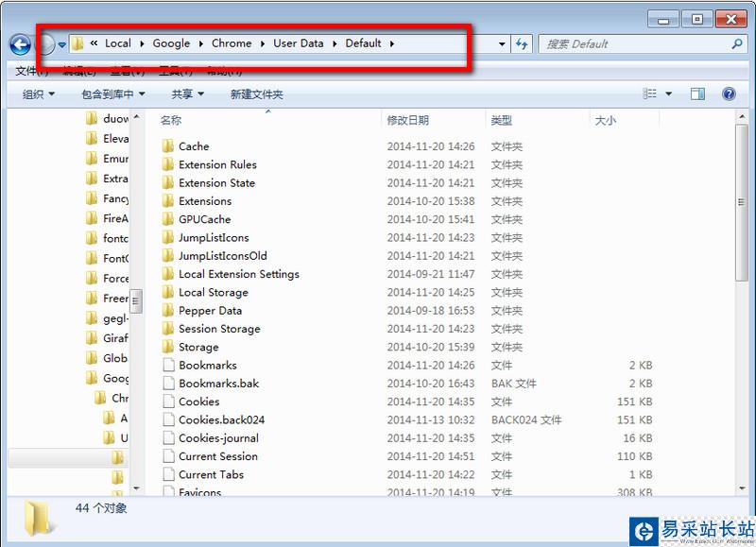The height and width of the screenshot is (547, 756).
Task: Select the Bookmarks.bak file icon
Action: 168,384
